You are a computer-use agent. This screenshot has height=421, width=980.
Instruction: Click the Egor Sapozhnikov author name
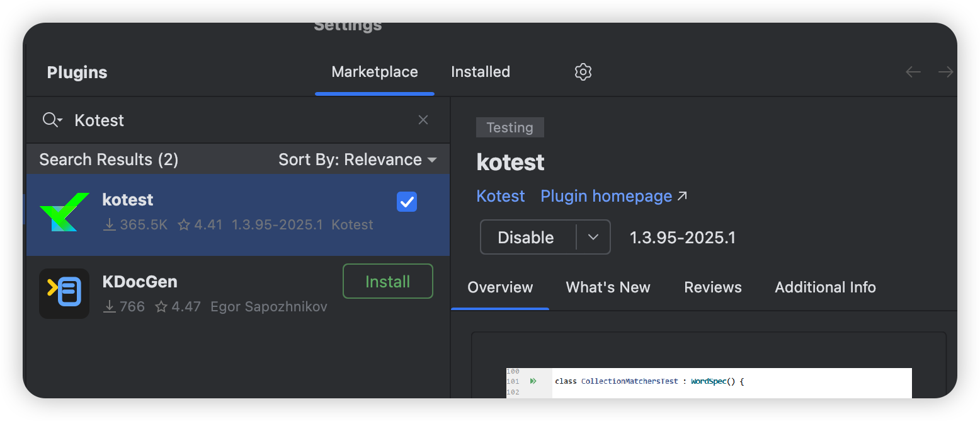coord(269,307)
